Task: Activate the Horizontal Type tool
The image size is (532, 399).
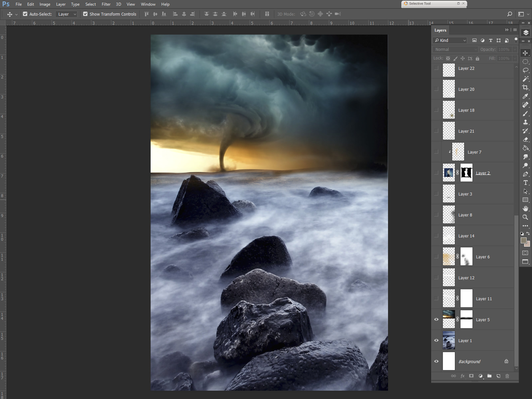Action: 525,183
